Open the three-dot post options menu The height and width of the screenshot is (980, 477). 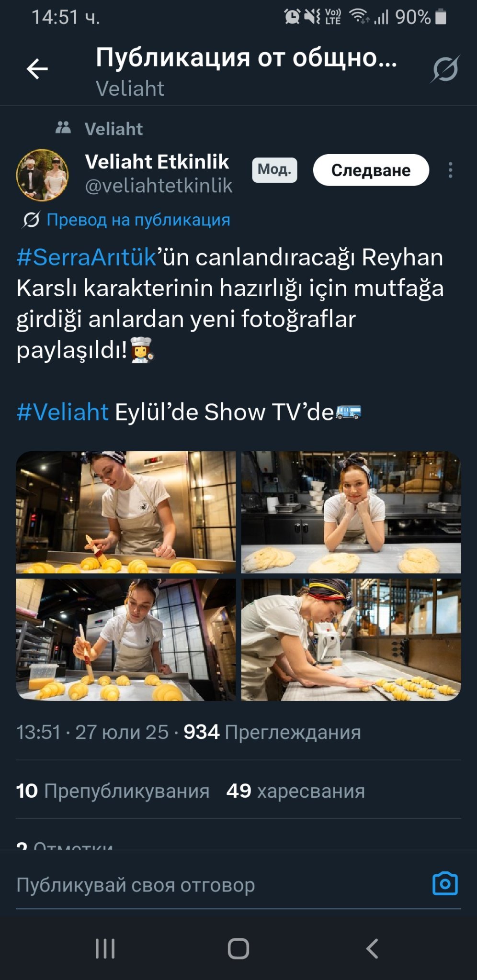(x=450, y=170)
